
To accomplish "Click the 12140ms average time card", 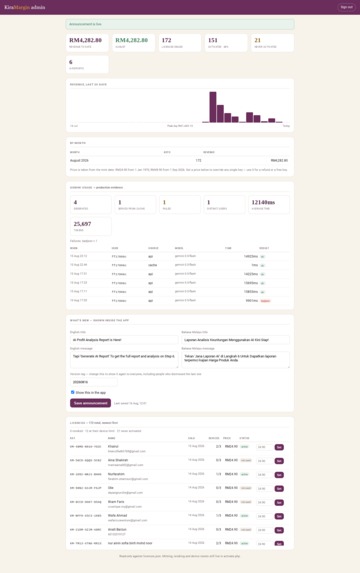I will pyautogui.click(x=269, y=204).
